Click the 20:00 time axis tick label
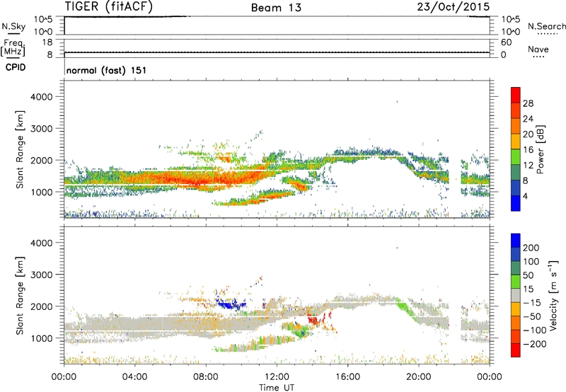Viewport: 566px width, 392px height. tap(419, 377)
